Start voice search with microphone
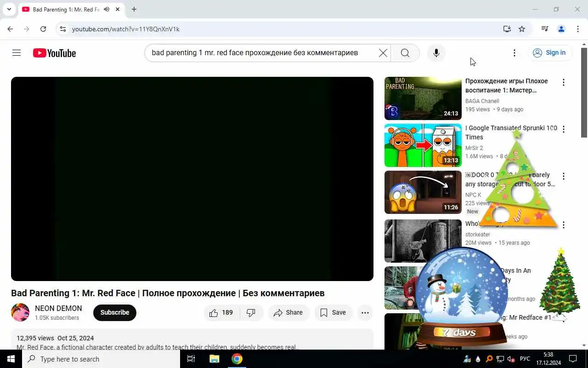Screen dimensions: 588x368 pyautogui.click(x=436, y=53)
